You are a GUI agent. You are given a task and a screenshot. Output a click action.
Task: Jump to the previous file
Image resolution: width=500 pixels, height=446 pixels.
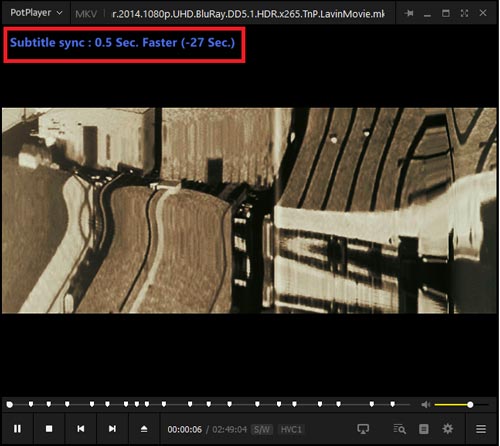click(81, 429)
